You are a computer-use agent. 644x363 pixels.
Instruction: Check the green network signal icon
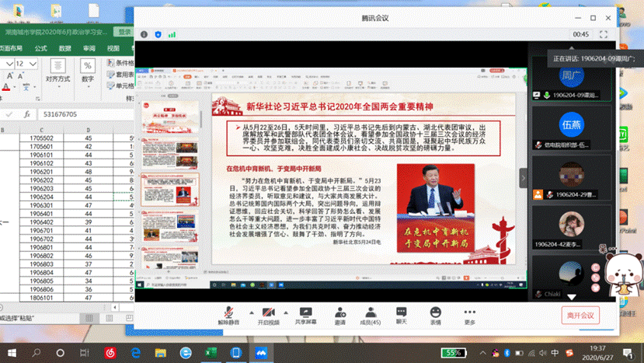[x=172, y=34]
